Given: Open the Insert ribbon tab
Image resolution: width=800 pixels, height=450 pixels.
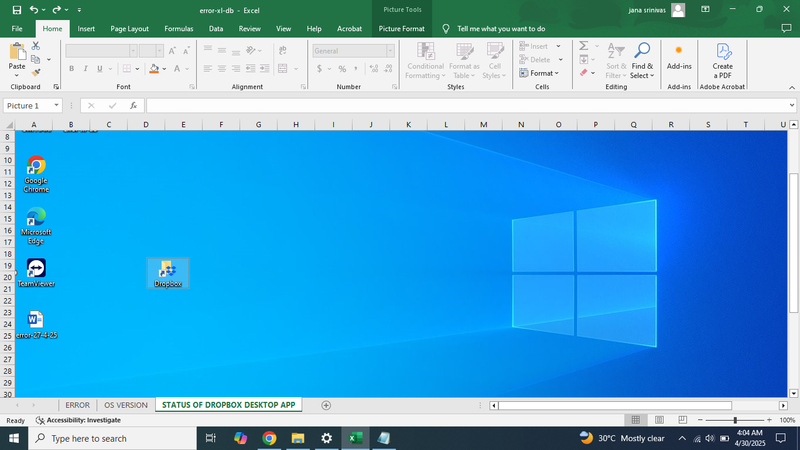Looking at the screenshot, I should point(86,29).
